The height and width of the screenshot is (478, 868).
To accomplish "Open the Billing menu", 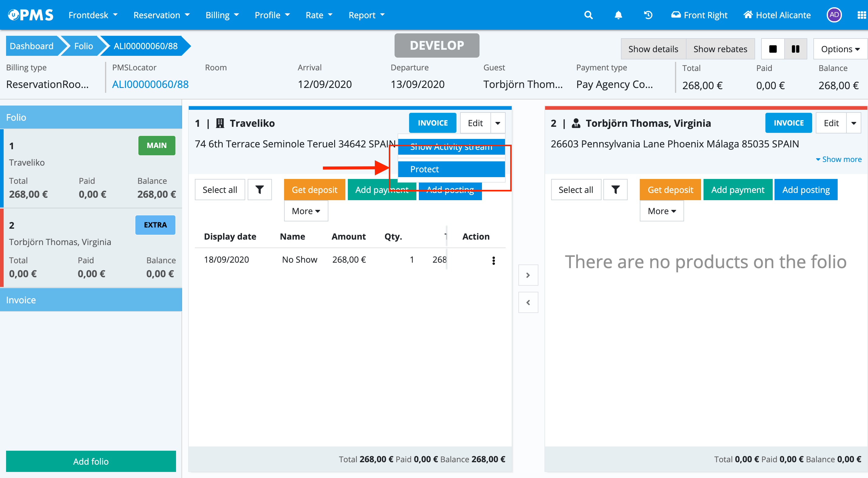I will point(222,15).
